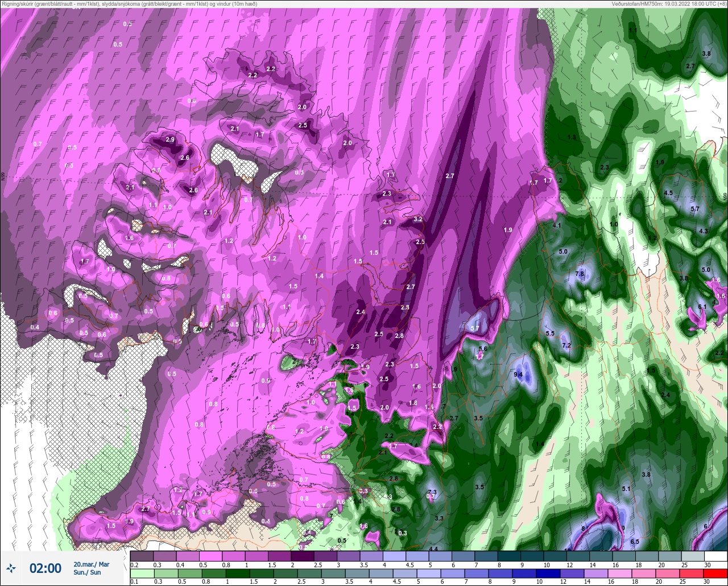Click the 6.1 value near the right edge
Image resolution: width=728 pixels, height=586 pixels.
(x=702, y=307)
